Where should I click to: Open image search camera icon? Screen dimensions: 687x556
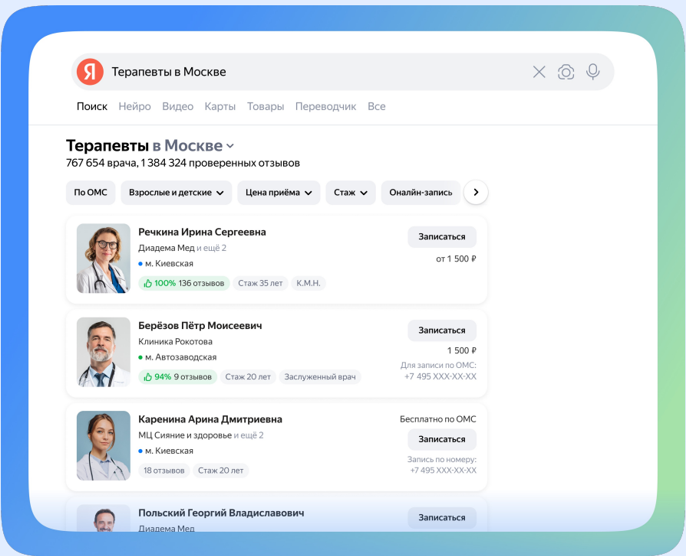(566, 72)
